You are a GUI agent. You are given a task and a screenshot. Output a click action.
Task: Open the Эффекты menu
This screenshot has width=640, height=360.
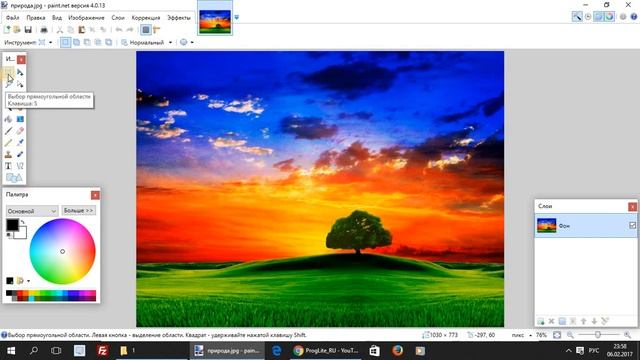(x=179, y=18)
